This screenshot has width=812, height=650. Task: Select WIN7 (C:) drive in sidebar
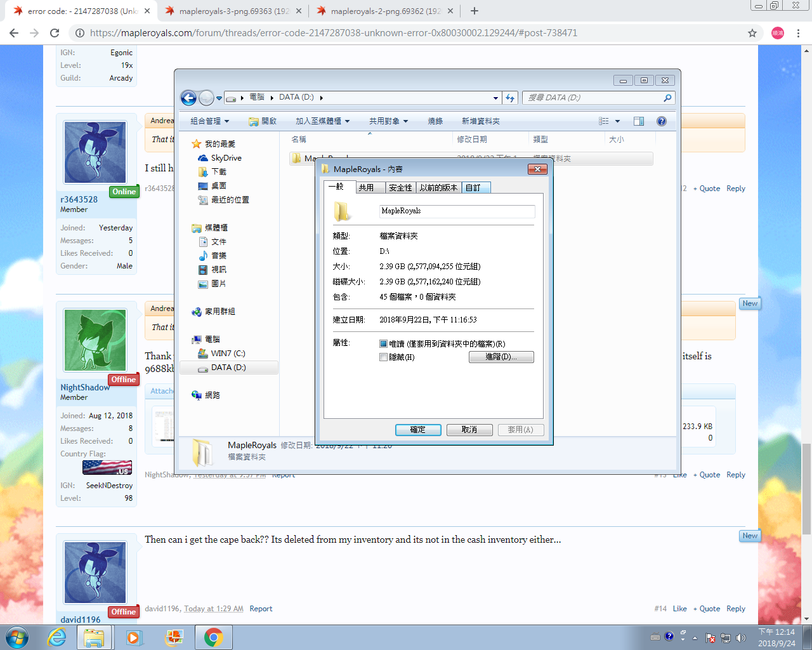(228, 354)
